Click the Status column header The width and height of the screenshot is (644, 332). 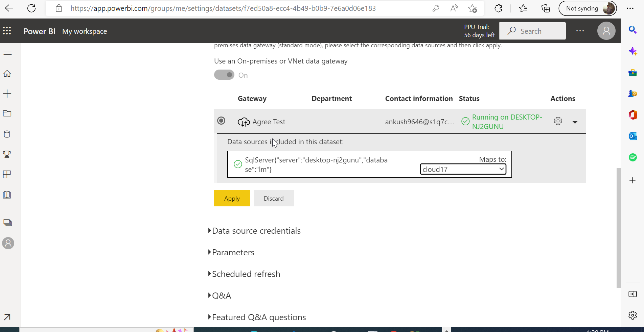[x=469, y=99]
